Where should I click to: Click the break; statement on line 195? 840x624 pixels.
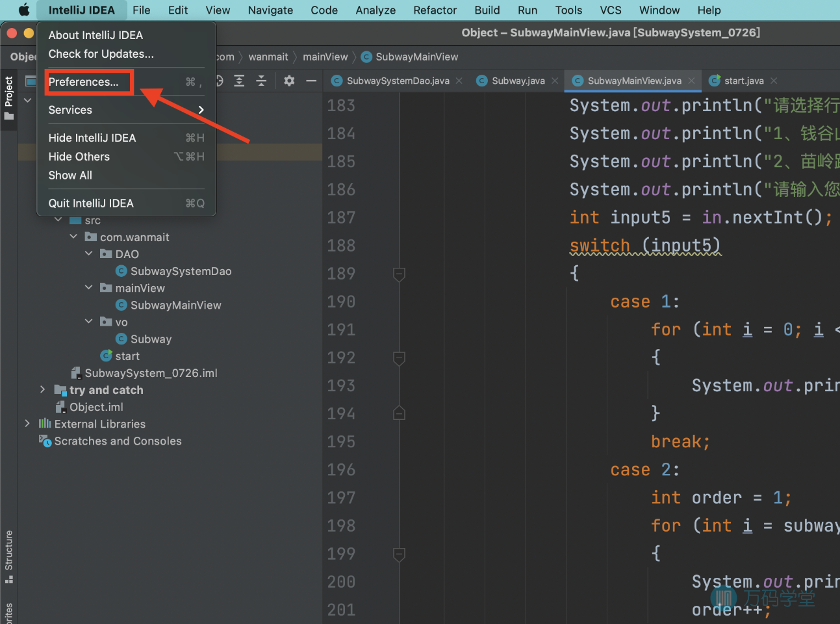coord(680,441)
